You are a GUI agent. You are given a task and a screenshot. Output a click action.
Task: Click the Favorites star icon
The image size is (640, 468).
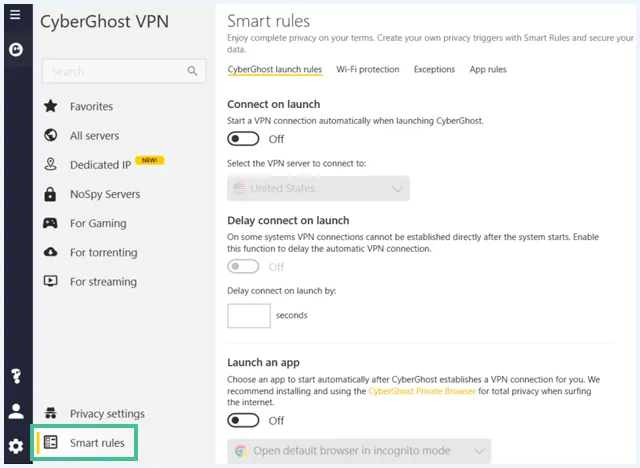tap(51, 106)
